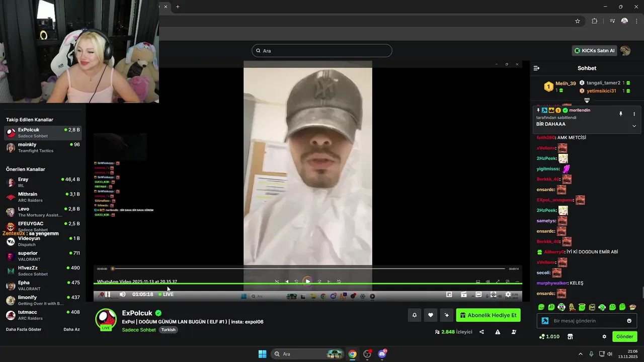Open Discord from the taskbar
Viewport: 644px width, 362px height.
[382, 354]
